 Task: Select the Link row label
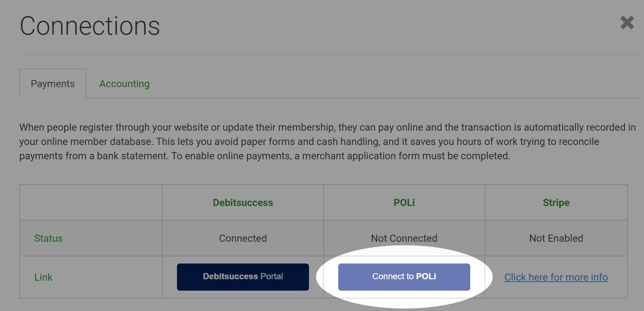43,277
